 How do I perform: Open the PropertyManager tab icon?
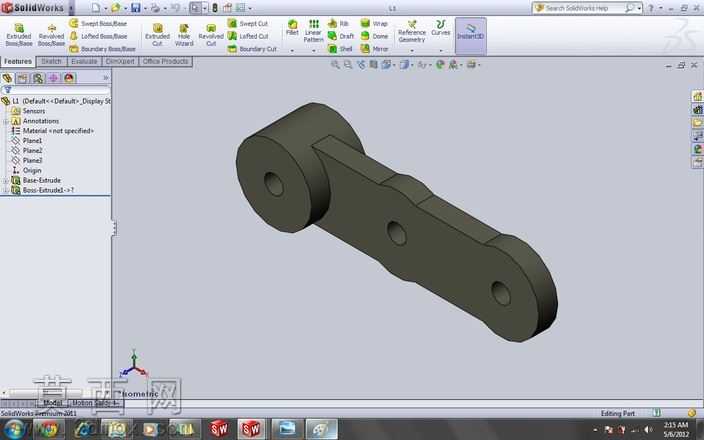point(22,78)
